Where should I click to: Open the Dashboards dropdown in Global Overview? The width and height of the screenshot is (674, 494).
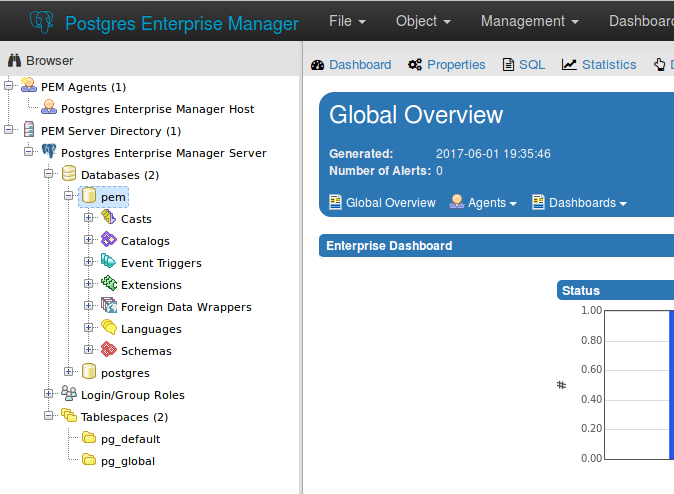(x=579, y=203)
